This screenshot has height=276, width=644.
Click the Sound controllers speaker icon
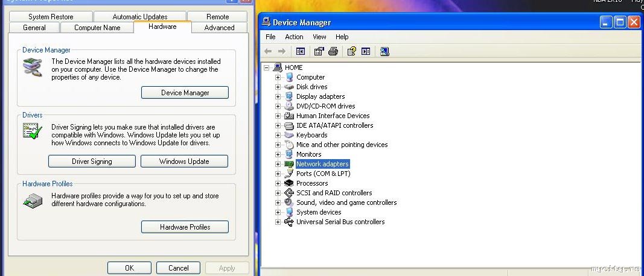click(x=289, y=202)
